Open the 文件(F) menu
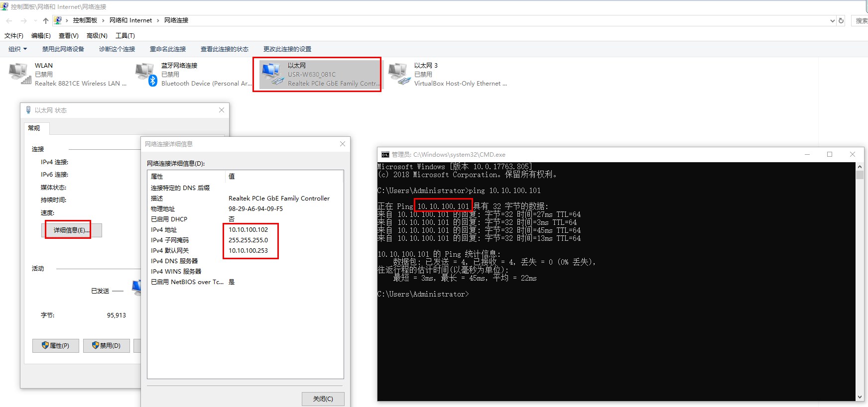The image size is (868, 407). click(x=14, y=36)
